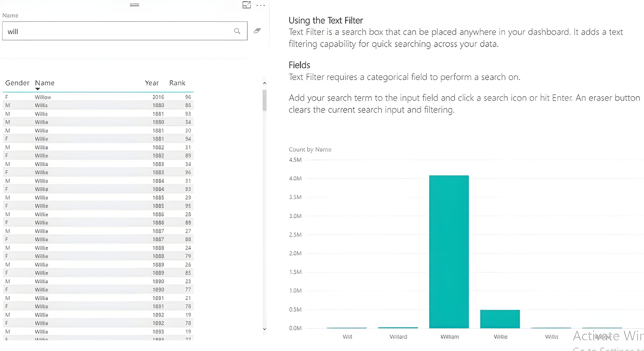The height and width of the screenshot is (351, 644).
Task: Grab the visual drag handle
Action: click(134, 5)
